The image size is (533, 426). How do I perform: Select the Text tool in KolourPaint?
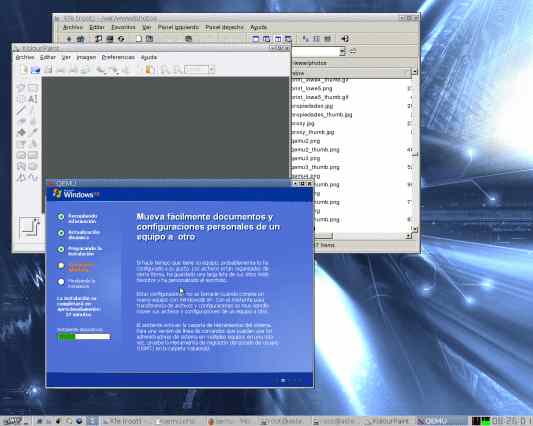click(x=33, y=99)
